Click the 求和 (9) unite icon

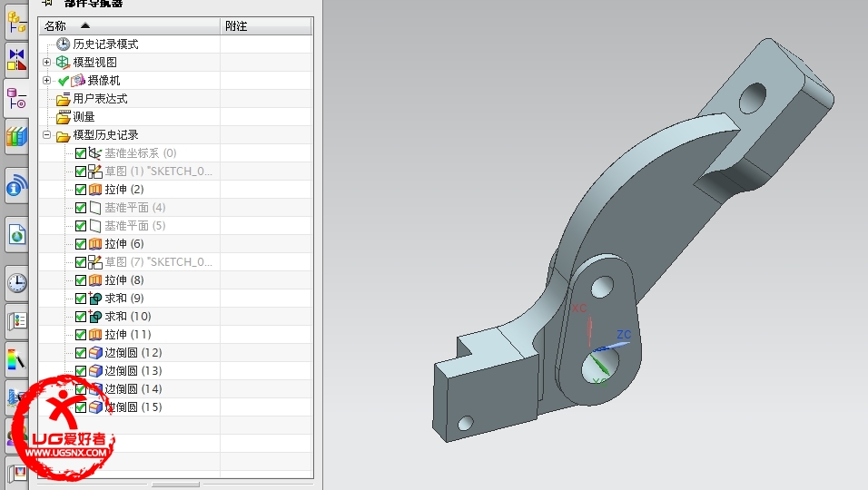pos(95,299)
